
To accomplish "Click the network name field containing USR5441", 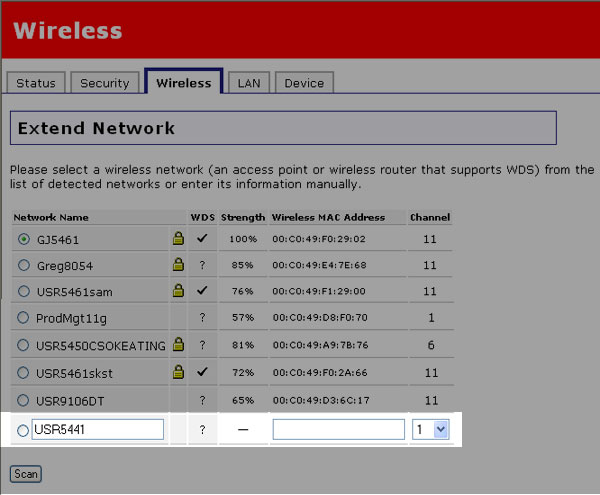I will [98, 430].
